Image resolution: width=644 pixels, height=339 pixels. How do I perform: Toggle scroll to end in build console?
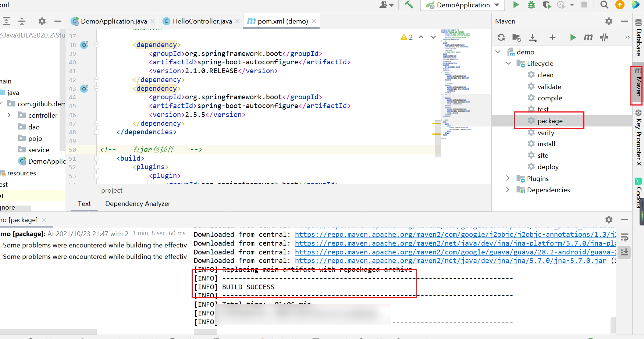[624, 252]
